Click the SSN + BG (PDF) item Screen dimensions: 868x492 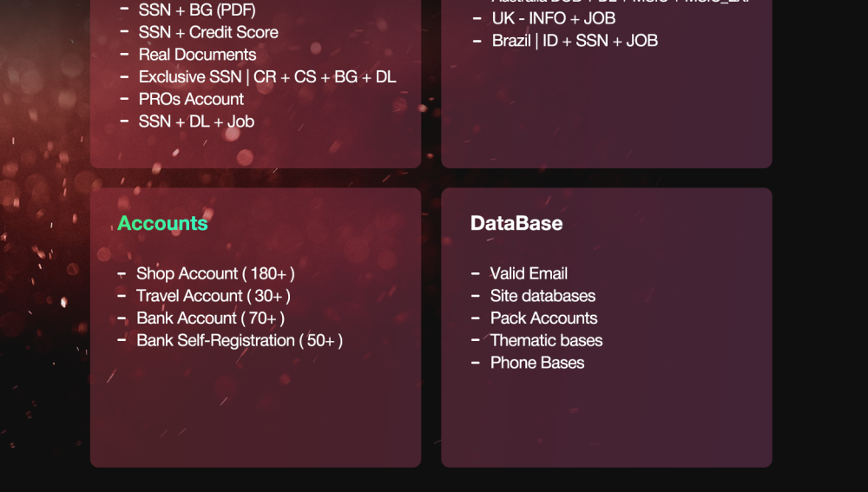point(197,10)
